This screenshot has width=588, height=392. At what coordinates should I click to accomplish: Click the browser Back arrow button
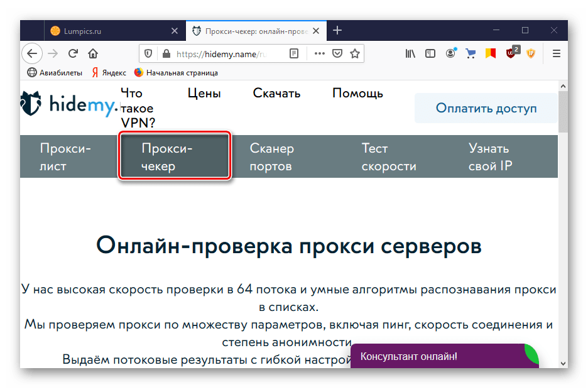(32, 54)
